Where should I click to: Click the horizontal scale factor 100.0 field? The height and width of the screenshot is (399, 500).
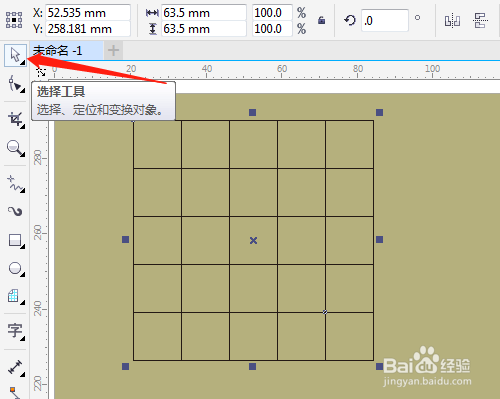coord(272,13)
